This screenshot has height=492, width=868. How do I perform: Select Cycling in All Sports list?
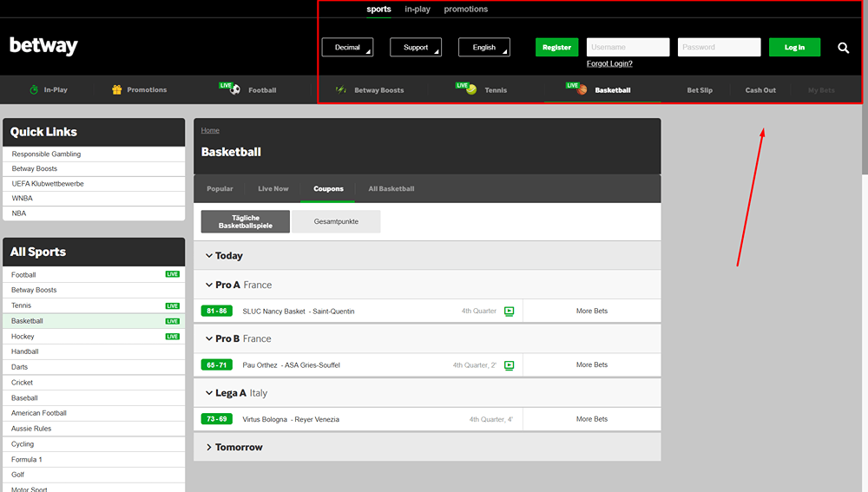(x=94, y=444)
